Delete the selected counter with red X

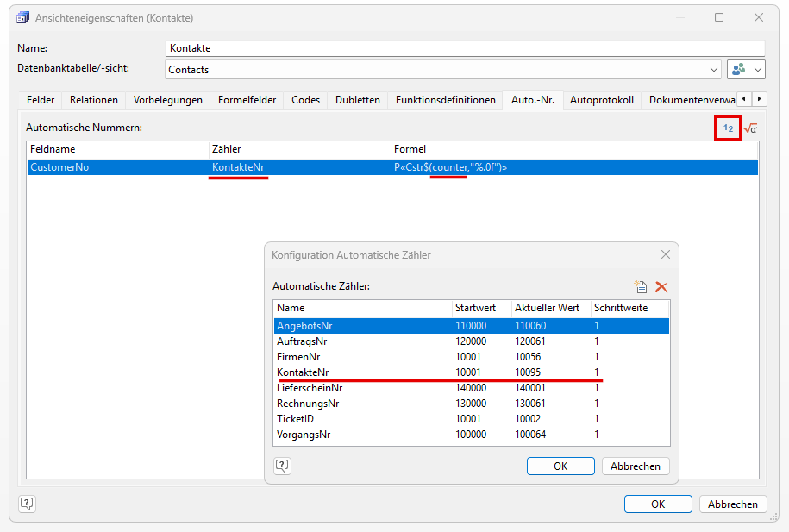661,287
